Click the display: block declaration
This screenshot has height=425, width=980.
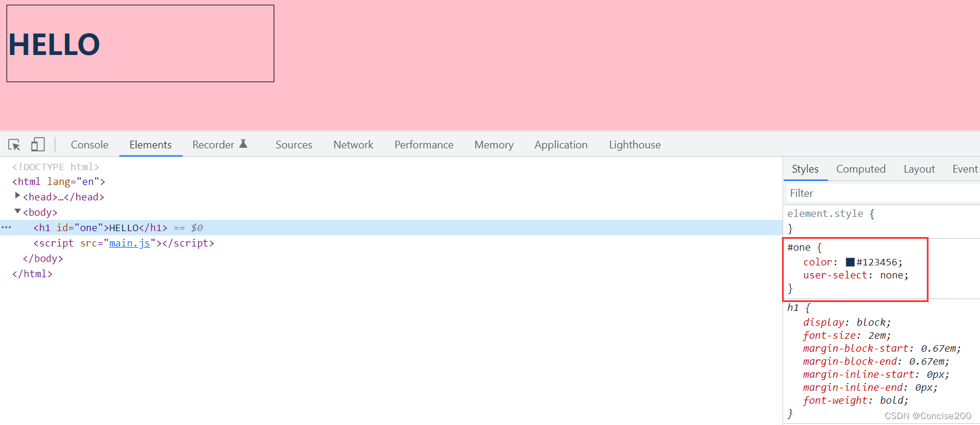846,322
